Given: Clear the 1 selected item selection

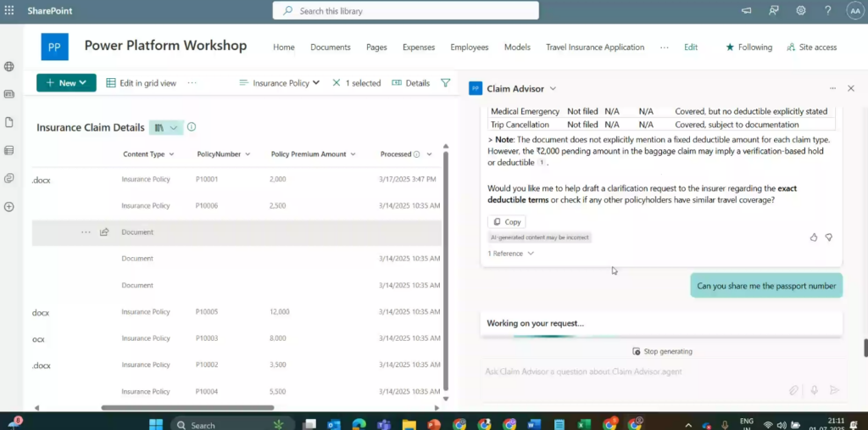Looking at the screenshot, I should pos(336,82).
